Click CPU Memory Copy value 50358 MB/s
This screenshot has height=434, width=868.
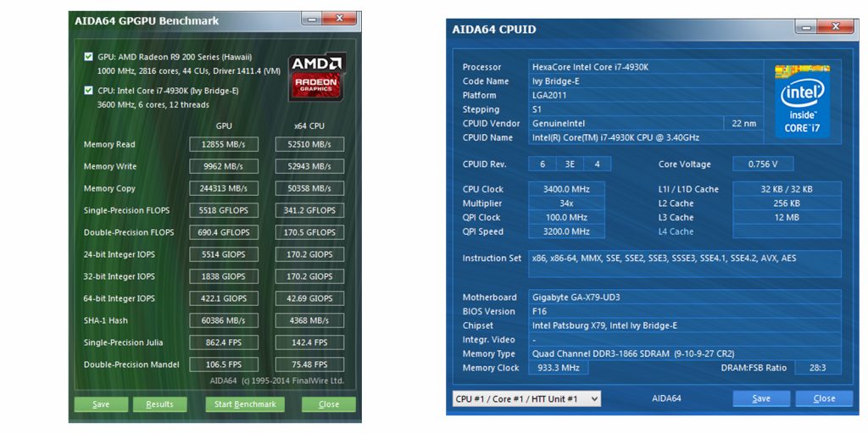(x=309, y=189)
